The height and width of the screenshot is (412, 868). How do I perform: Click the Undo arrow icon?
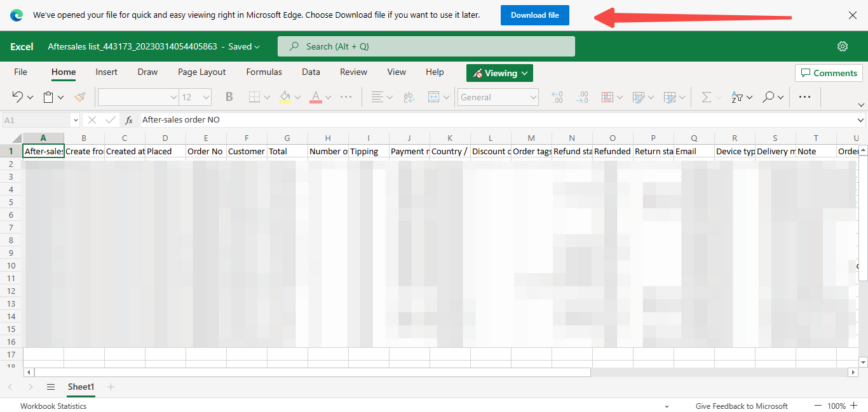pos(17,97)
